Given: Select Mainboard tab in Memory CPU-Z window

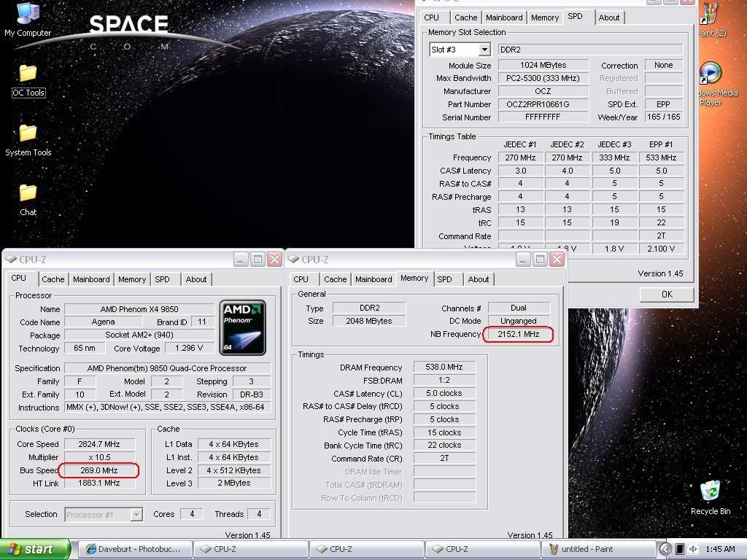Looking at the screenshot, I should tap(373, 279).
